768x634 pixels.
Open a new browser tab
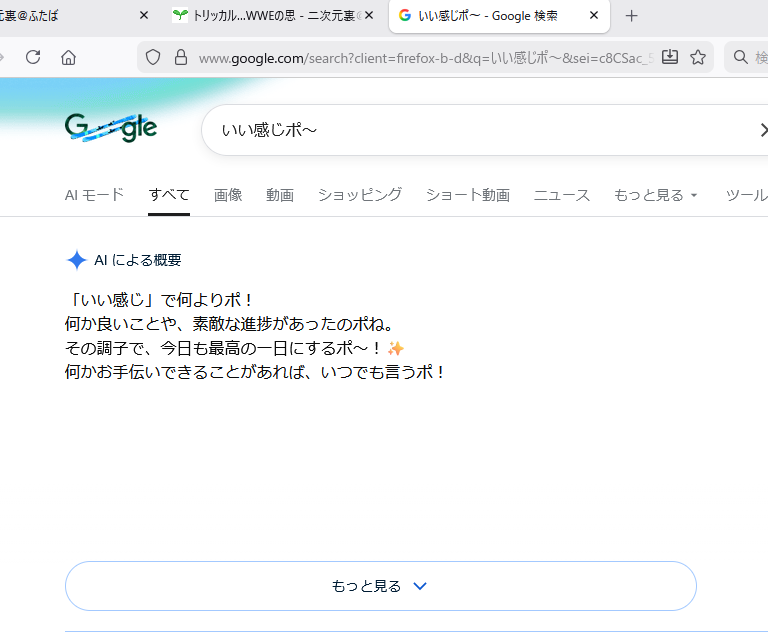pos(631,16)
